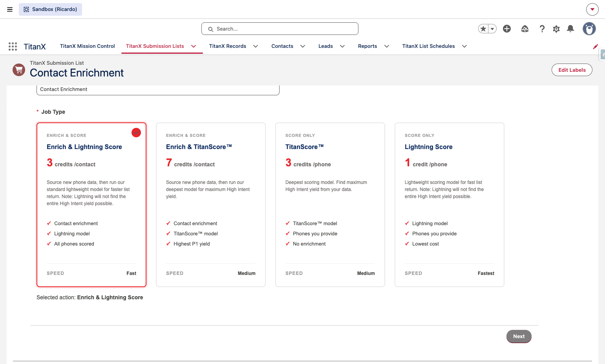Open the hamburger navigation menu

click(x=10, y=9)
